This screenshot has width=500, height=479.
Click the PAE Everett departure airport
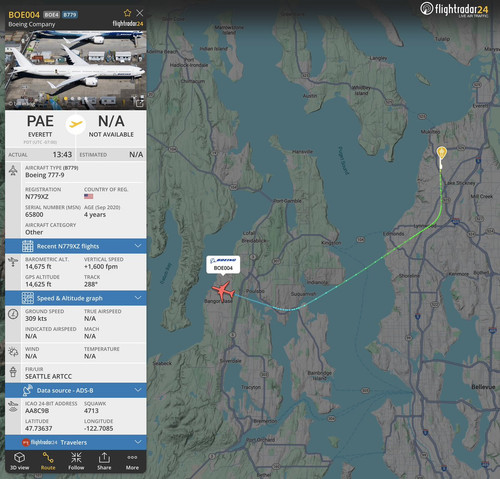pos(40,126)
